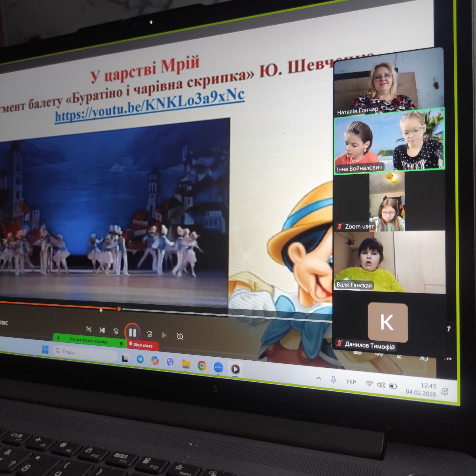Click the Пошук search box on taskbar
Screen dimensions: 476x476
click(x=85, y=353)
